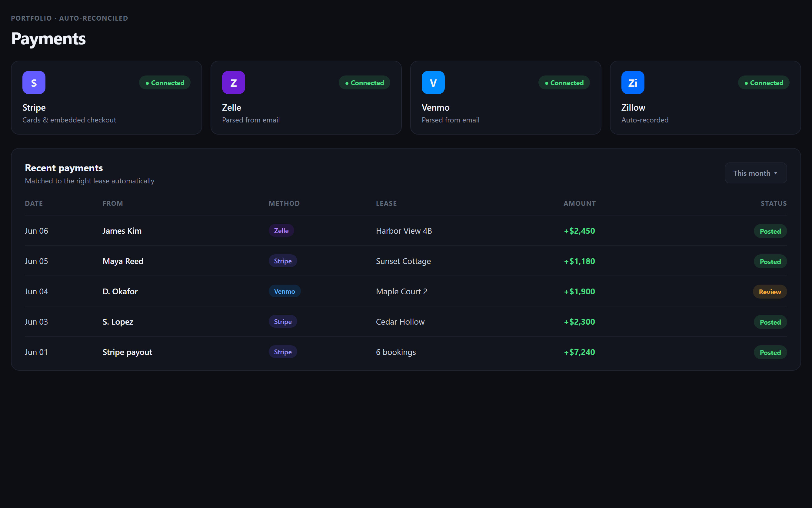Click payer name S. Lopez
This screenshot has height=508, width=812.
coord(118,322)
